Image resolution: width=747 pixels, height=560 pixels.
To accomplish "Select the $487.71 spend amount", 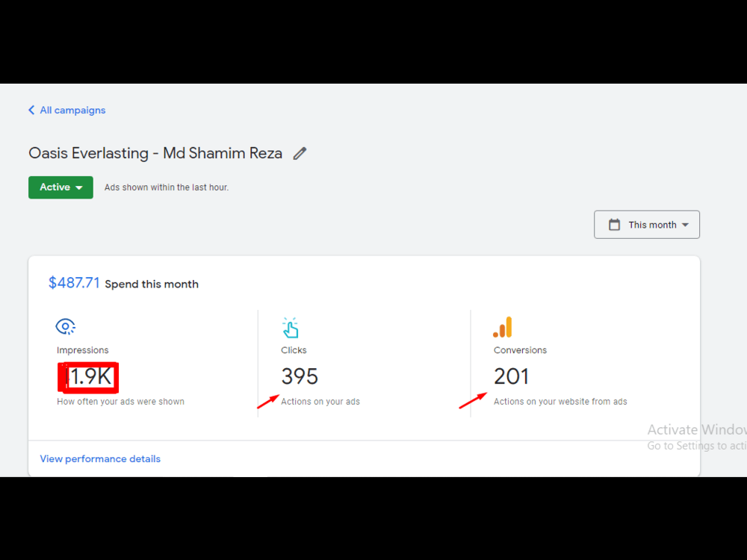I will (x=74, y=283).
